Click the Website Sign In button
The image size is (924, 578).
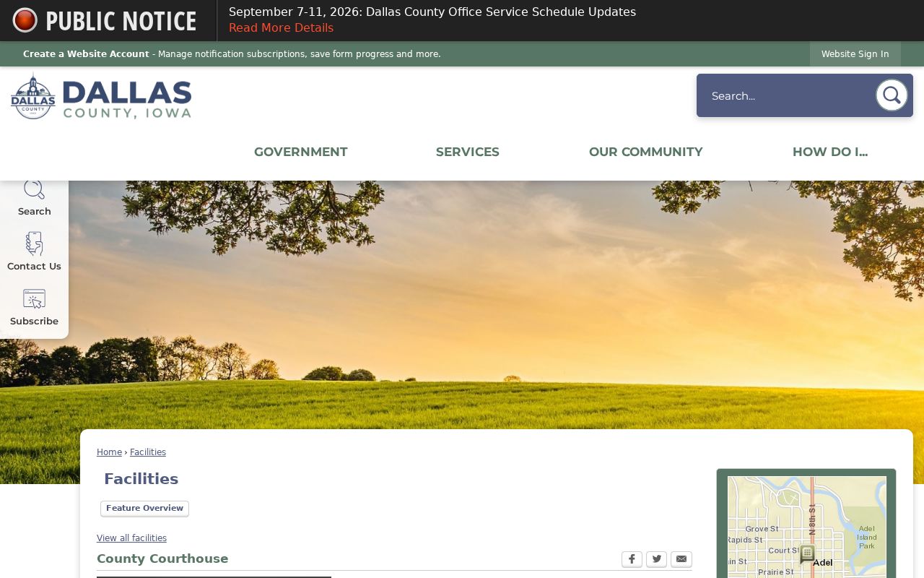(x=855, y=54)
